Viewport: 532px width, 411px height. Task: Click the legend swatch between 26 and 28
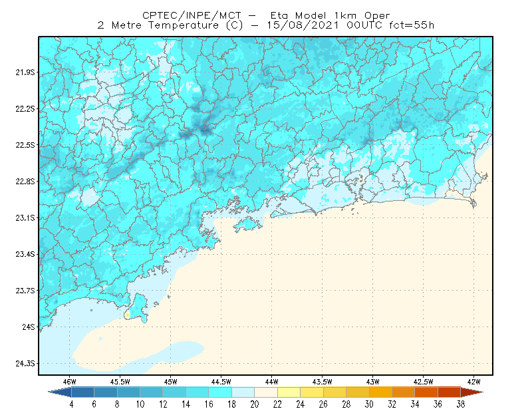(x=334, y=392)
